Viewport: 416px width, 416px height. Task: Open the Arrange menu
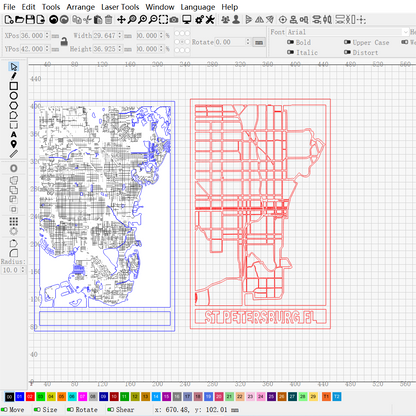(80, 7)
